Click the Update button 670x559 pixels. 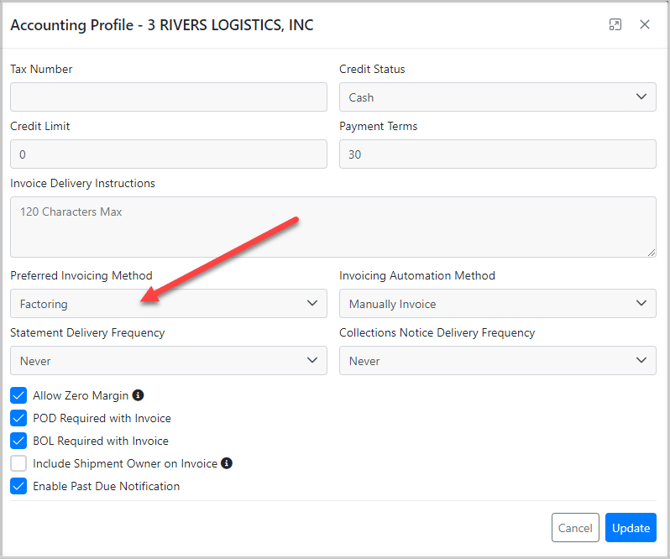630,528
